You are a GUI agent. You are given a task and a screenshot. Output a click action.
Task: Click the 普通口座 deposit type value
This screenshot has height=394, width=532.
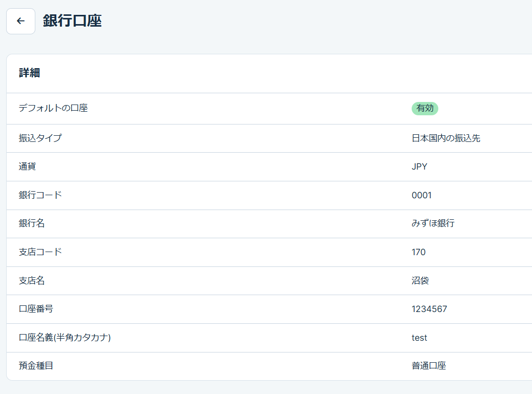(x=429, y=366)
